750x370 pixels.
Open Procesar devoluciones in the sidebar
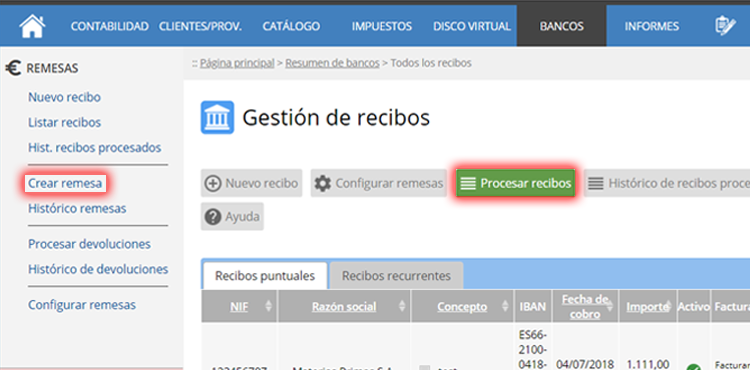89,244
